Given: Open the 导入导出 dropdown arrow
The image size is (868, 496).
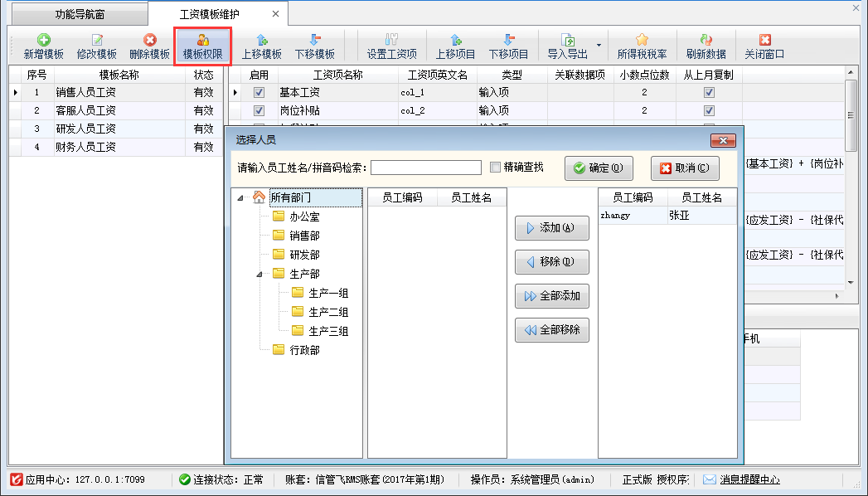Looking at the screenshot, I should point(599,46).
